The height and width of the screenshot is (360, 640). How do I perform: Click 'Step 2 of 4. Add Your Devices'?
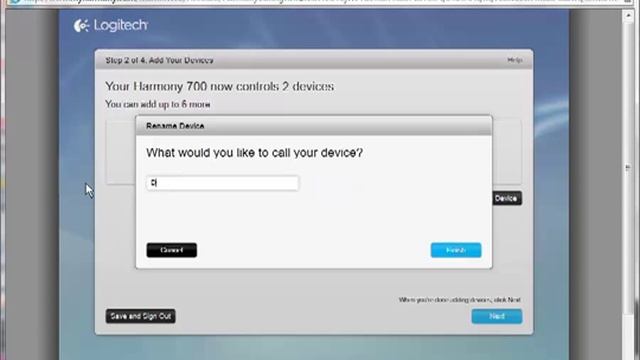[x=159, y=60]
